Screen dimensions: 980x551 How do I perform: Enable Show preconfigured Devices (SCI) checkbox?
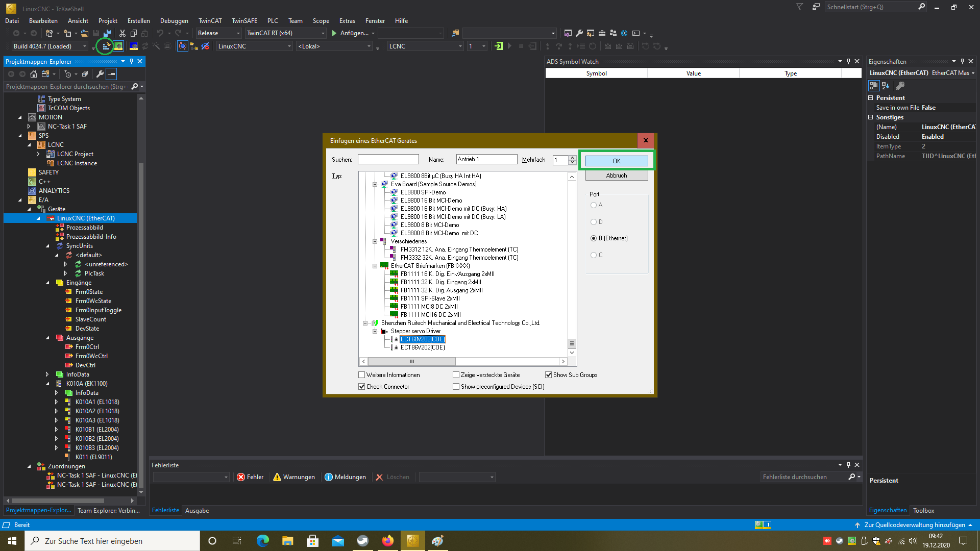pyautogui.click(x=456, y=387)
